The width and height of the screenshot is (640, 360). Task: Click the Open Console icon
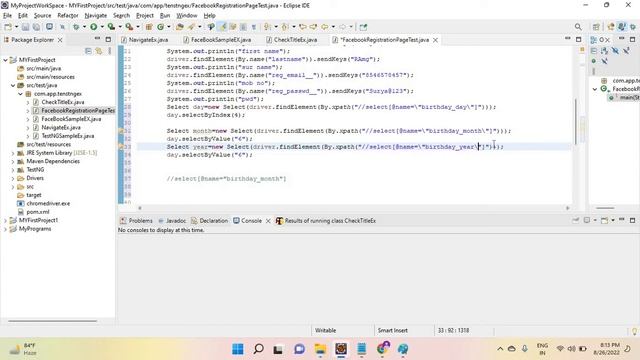pos(604,220)
